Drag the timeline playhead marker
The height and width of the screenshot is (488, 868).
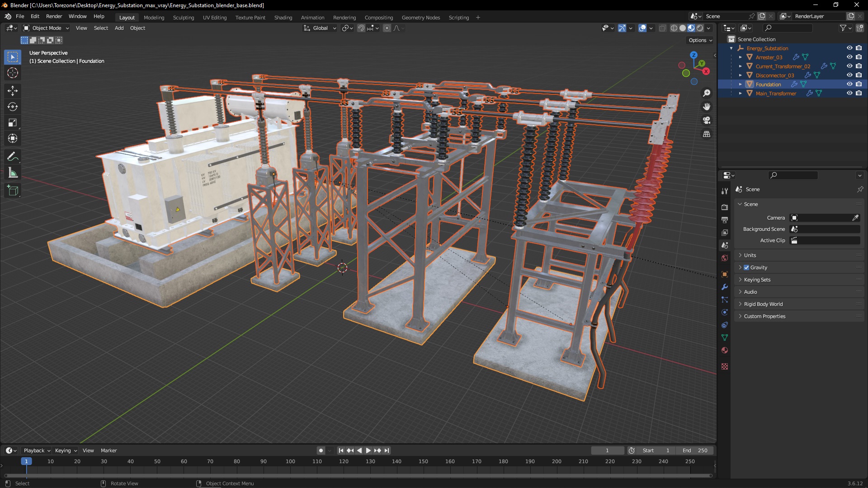[26, 461]
